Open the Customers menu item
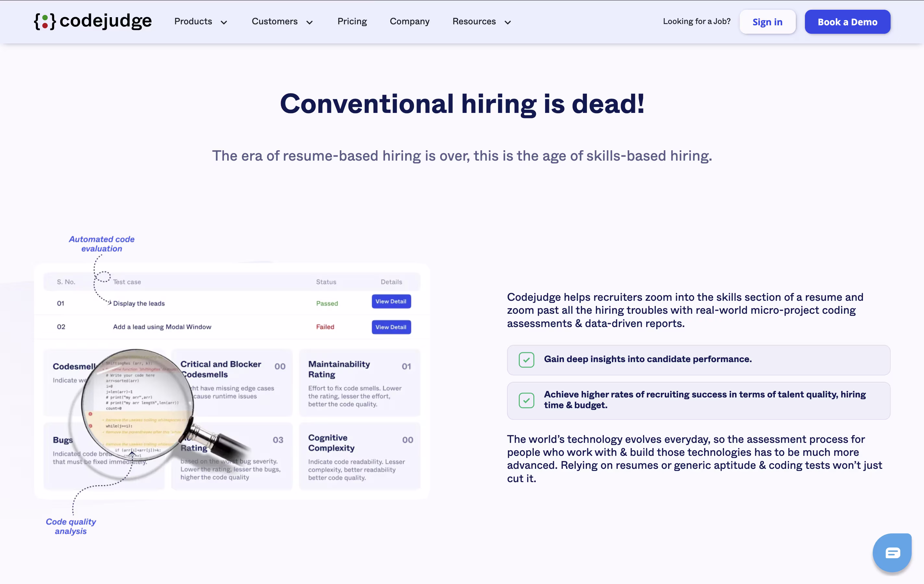This screenshot has width=924, height=584. 274,21
